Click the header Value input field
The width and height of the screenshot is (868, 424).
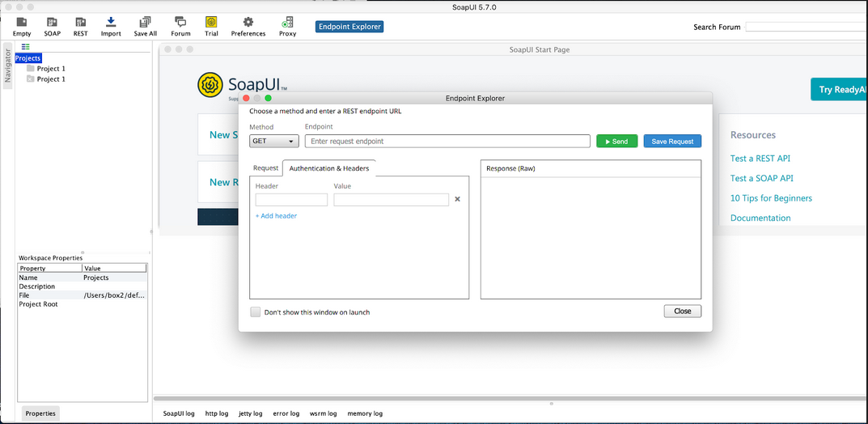392,200
